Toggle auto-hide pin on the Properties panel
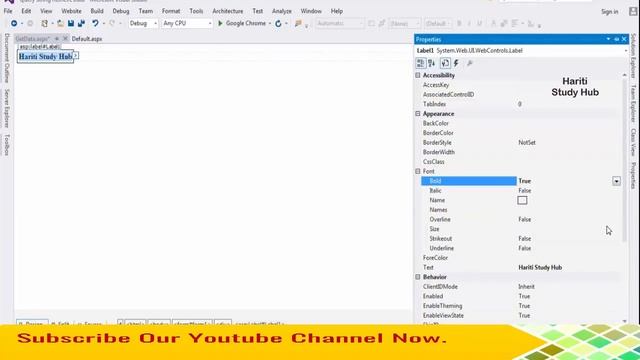Image resolution: width=640 pixels, height=360 pixels. coord(616,39)
